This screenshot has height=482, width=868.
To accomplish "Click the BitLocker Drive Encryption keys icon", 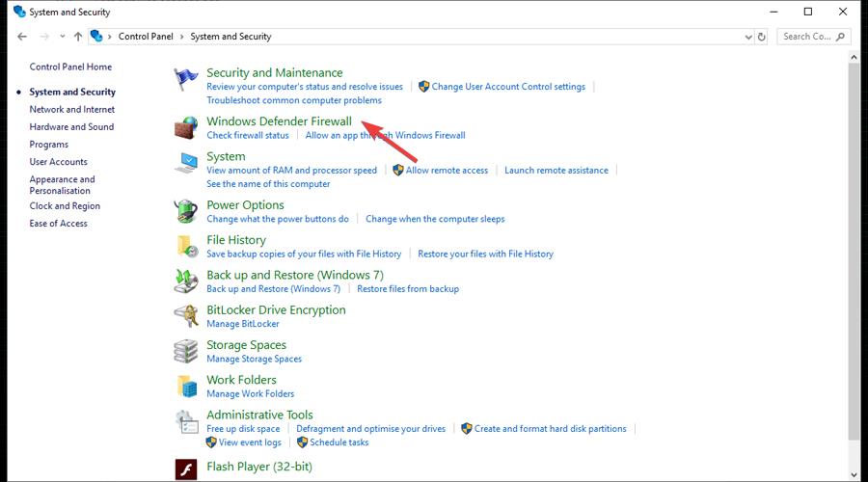I will [x=185, y=316].
